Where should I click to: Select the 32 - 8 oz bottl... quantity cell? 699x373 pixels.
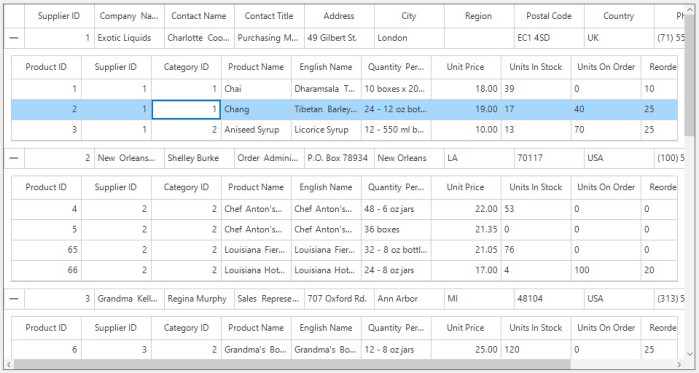[x=396, y=250]
